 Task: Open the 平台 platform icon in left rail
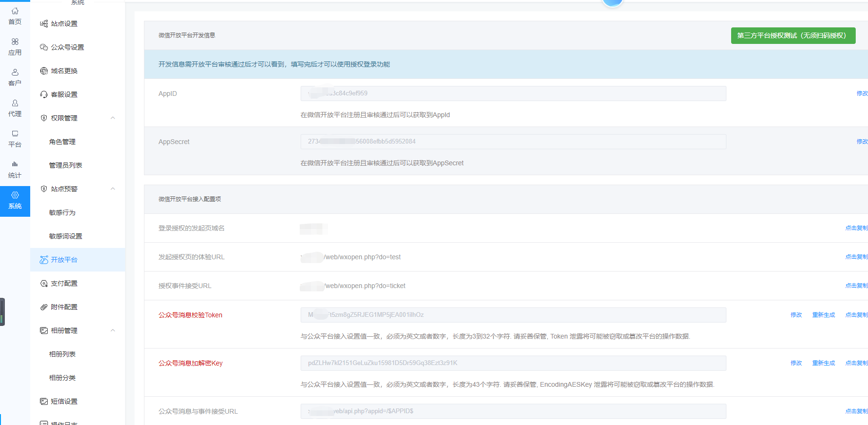coord(15,134)
